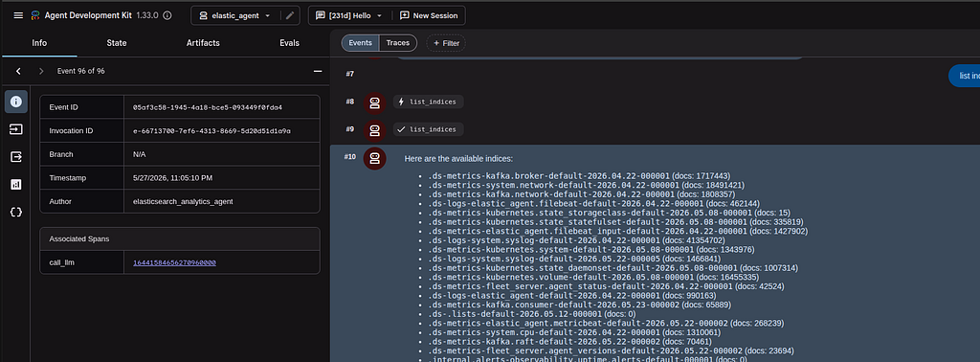The width and height of the screenshot is (980, 362).
Task: Switch to the Evals tab
Action: (289, 43)
